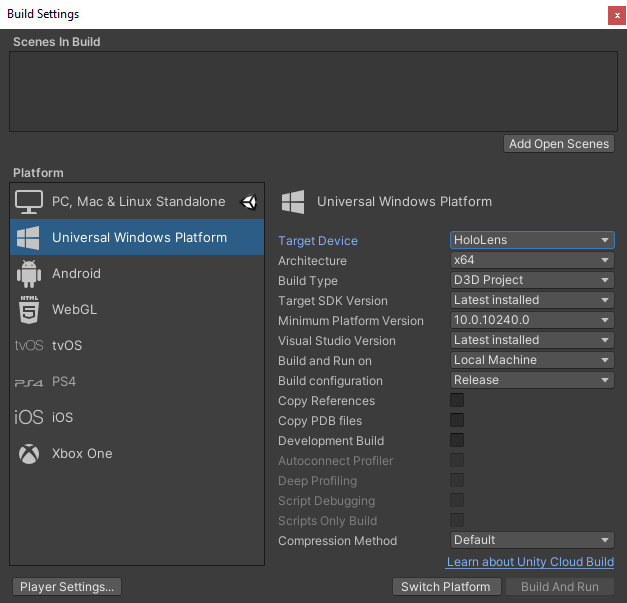
Task: Toggle the Script Debugging checkbox
Action: click(457, 500)
